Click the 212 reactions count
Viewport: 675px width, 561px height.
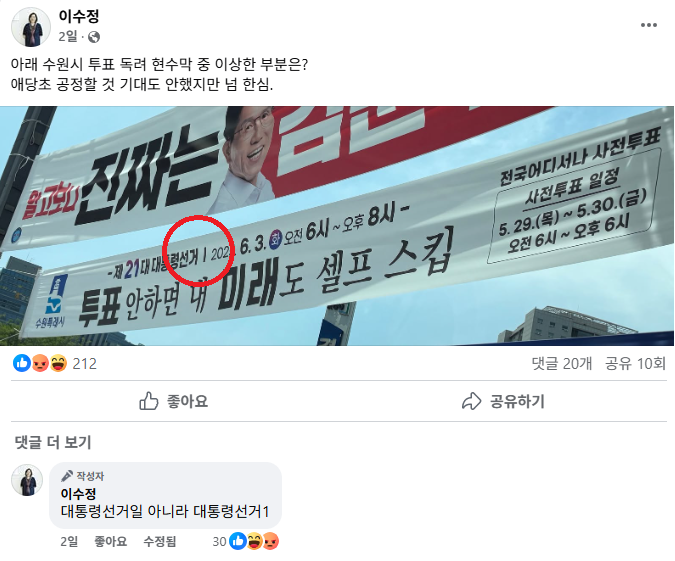click(84, 364)
